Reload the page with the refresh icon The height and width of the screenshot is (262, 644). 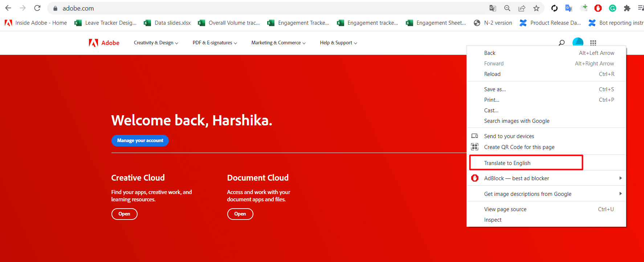coord(37,8)
